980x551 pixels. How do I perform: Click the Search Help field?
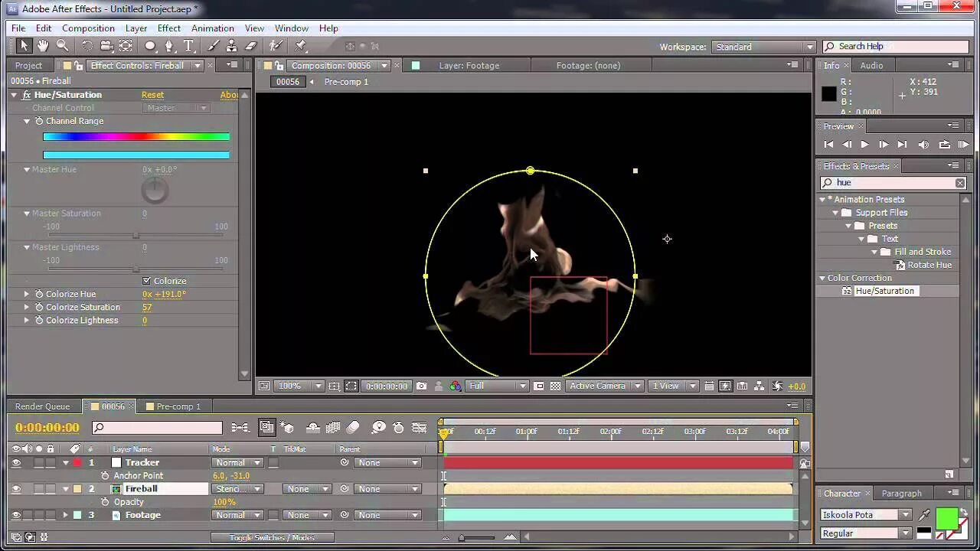point(895,47)
